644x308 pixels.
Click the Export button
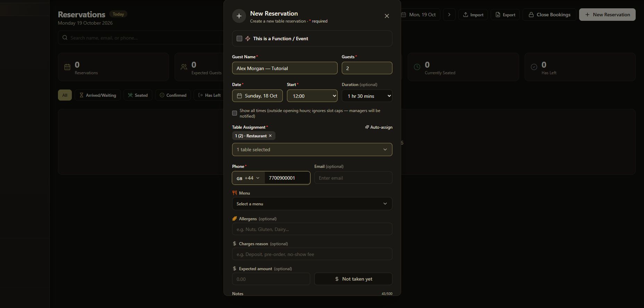tap(505, 15)
